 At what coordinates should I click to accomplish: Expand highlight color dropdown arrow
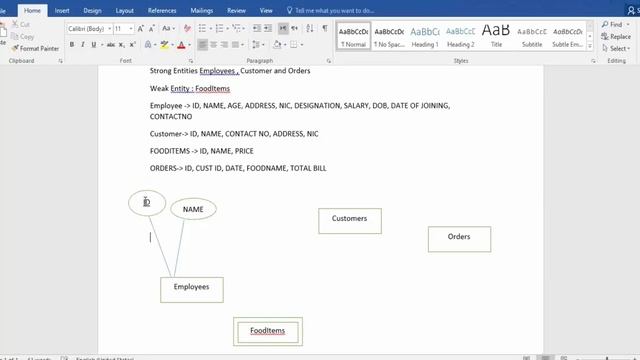[x=172, y=45]
